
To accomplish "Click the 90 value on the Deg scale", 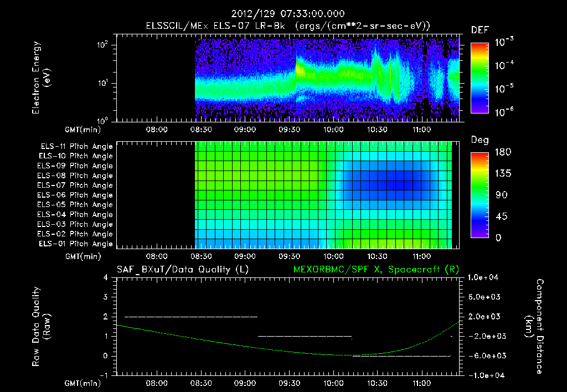I will point(502,195).
